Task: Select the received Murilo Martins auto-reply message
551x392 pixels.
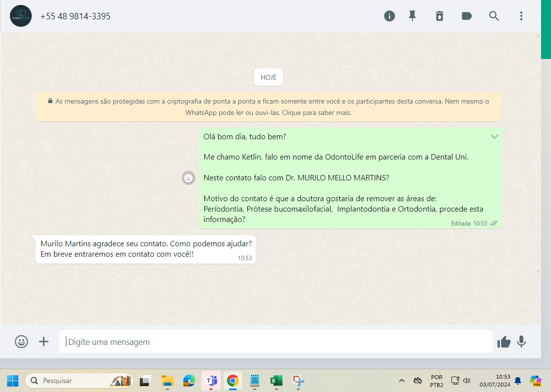Action: (146, 249)
